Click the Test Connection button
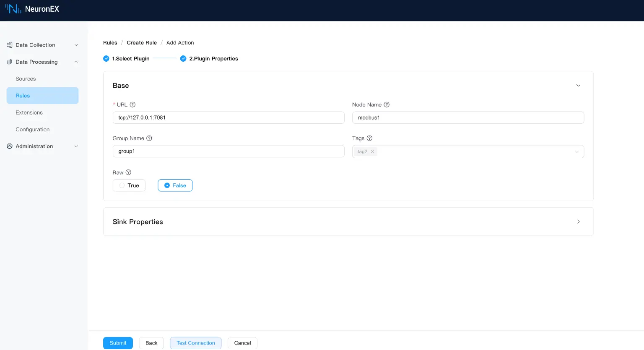Image resolution: width=644 pixels, height=350 pixels. [x=195, y=343]
